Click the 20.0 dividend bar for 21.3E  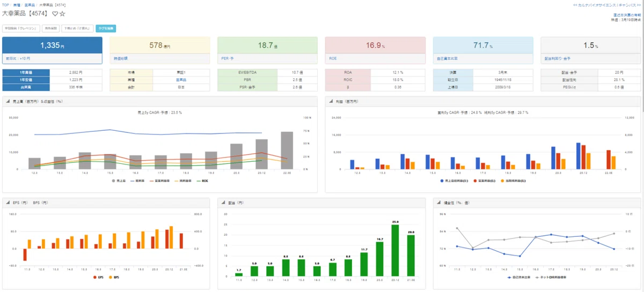(411, 256)
